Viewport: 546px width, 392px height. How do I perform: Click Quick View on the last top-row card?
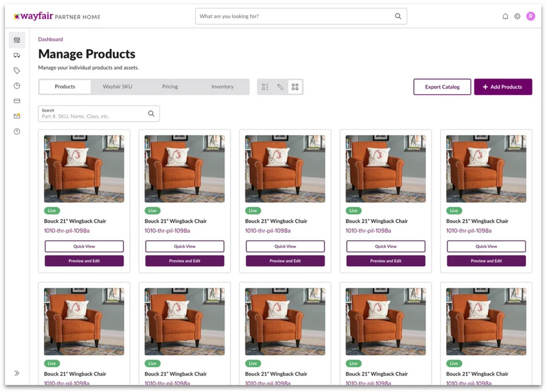486,246
